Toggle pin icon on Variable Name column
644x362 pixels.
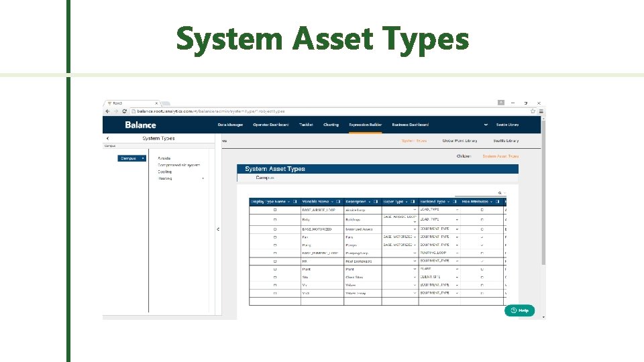338,202
